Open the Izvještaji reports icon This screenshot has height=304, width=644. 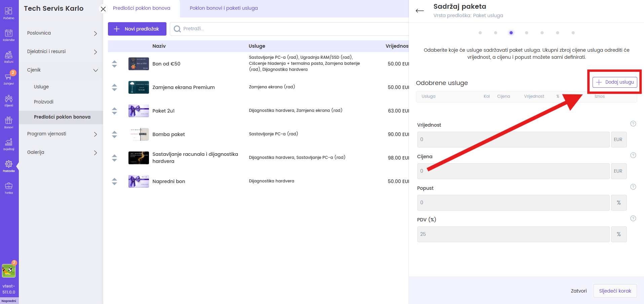pyautogui.click(x=9, y=144)
